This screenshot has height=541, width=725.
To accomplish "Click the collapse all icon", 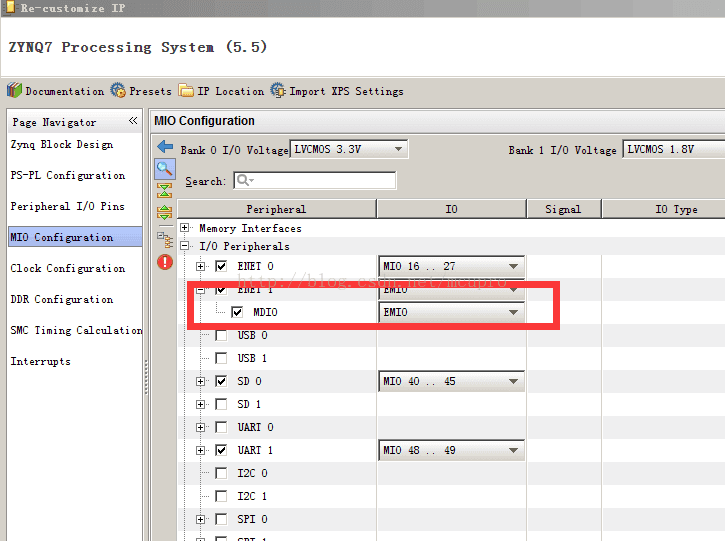I will coord(165,190).
